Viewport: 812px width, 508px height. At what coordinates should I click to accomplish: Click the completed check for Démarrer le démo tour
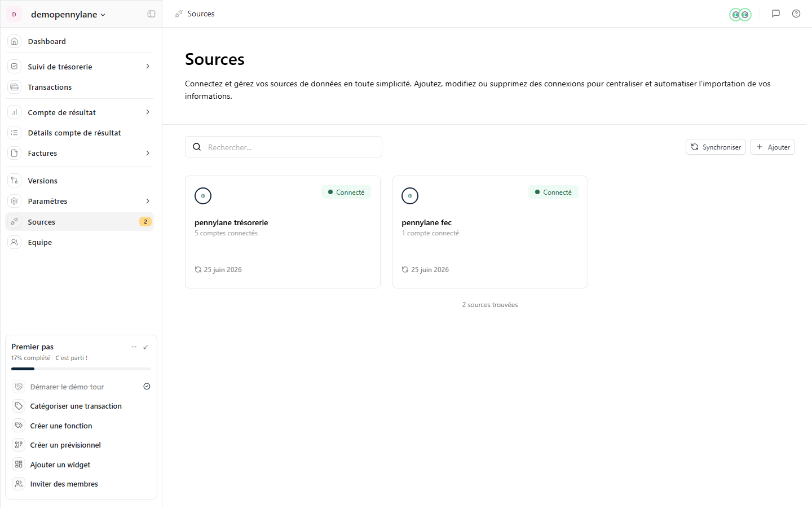pyautogui.click(x=147, y=387)
